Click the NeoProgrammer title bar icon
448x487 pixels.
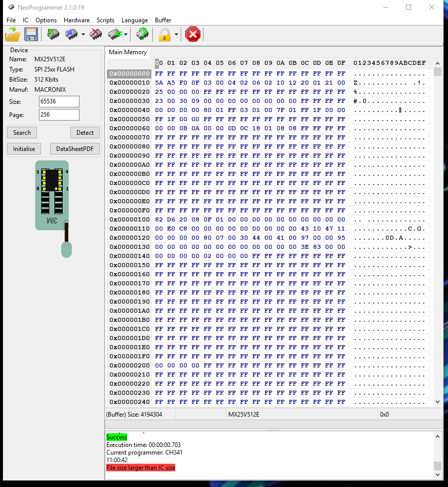coord(11,7)
